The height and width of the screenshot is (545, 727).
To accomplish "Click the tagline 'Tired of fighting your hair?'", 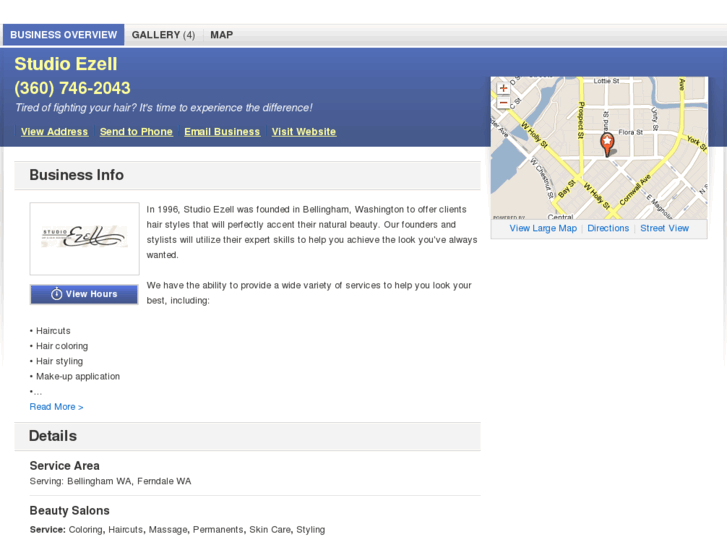I will click(164, 108).
